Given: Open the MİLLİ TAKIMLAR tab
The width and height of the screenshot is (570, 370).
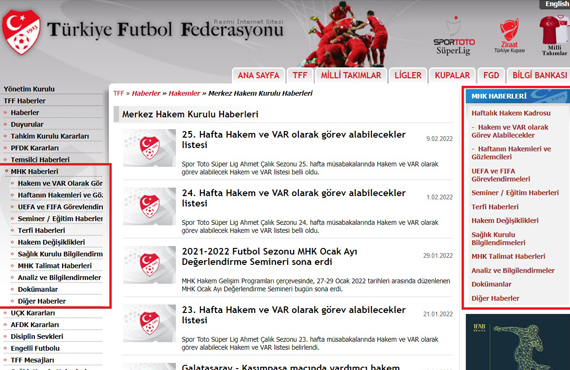Looking at the screenshot, I should [351, 75].
